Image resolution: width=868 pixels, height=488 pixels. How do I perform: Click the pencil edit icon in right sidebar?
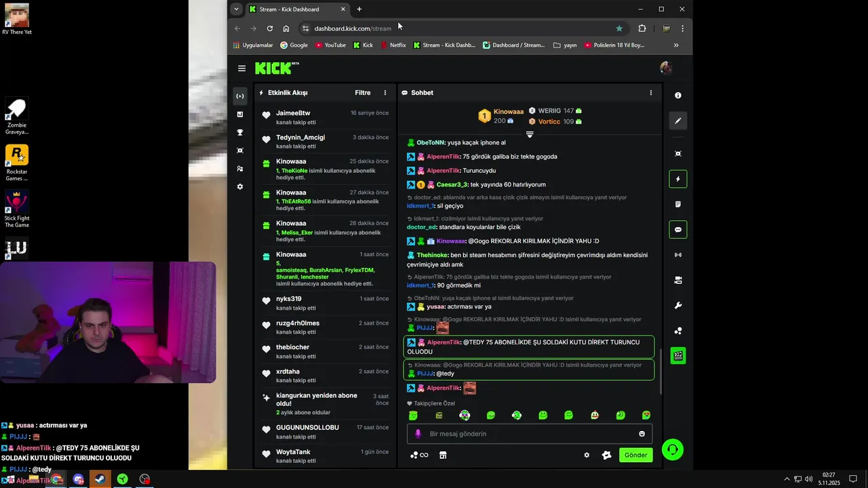click(x=678, y=121)
